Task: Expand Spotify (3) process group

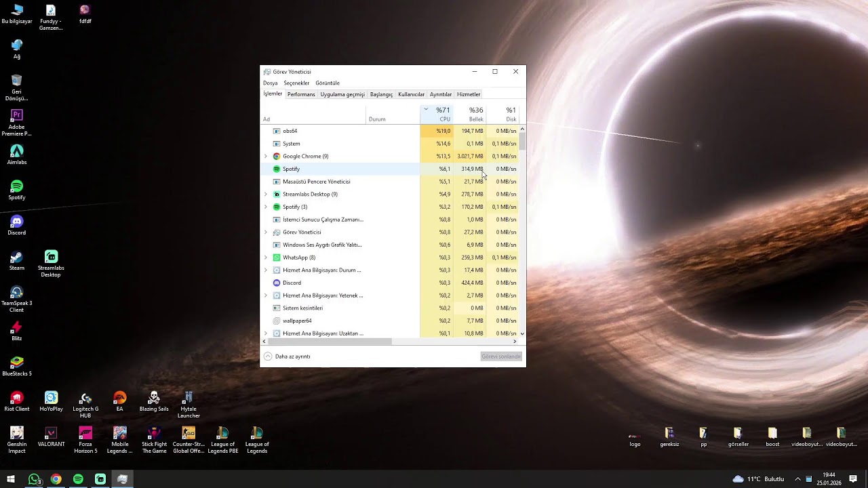Action: [266, 207]
